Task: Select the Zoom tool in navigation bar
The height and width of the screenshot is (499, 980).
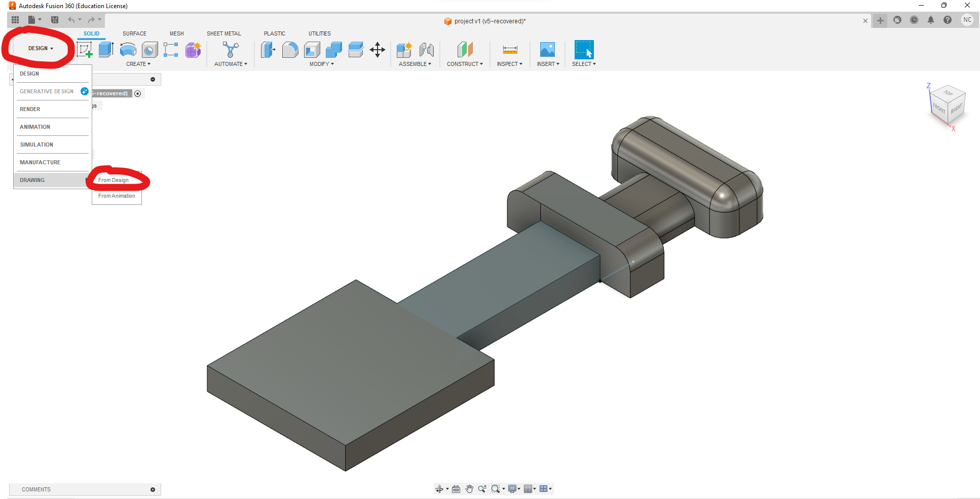Action: 482,489
